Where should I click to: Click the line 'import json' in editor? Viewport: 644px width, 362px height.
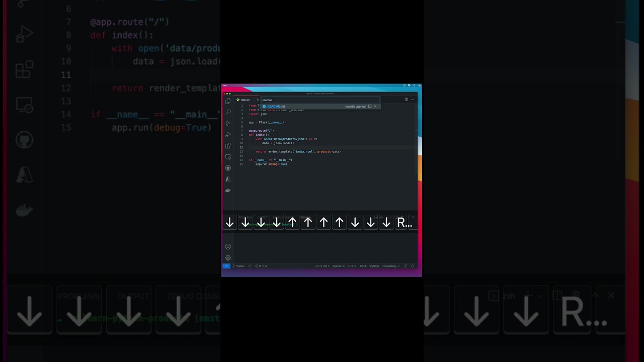[258, 114]
